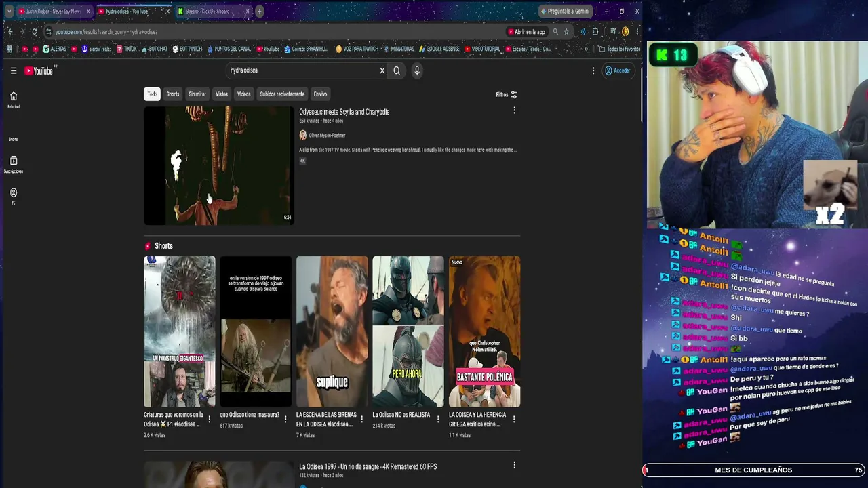Close the hydra odisea YouTube browser tab
868x488 pixels.
[x=167, y=12]
